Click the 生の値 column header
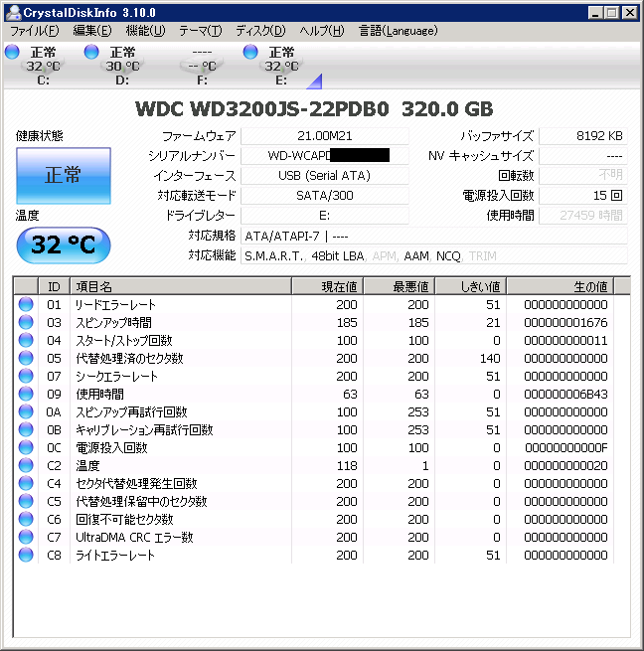The width and height of the screenshot is (644, 651). (x=570, y=286)
